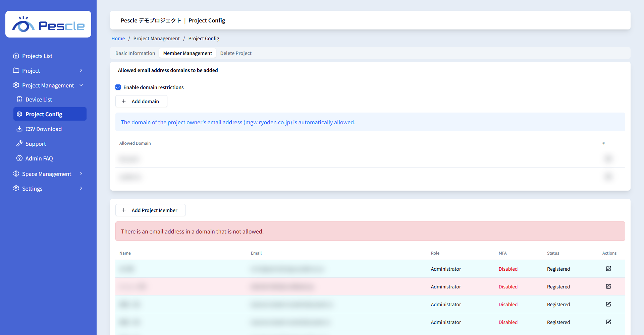Viewport: 644px width, 335px height.
Task: Collapse the Project Management chevron
Action: pyautogui.click(x=81, y=85)
